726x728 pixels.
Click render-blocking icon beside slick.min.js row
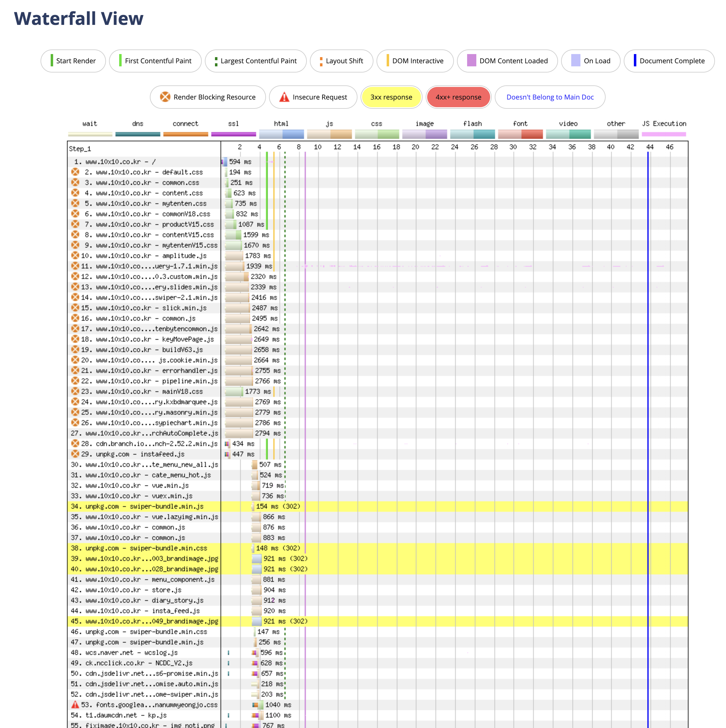[75, 308]
